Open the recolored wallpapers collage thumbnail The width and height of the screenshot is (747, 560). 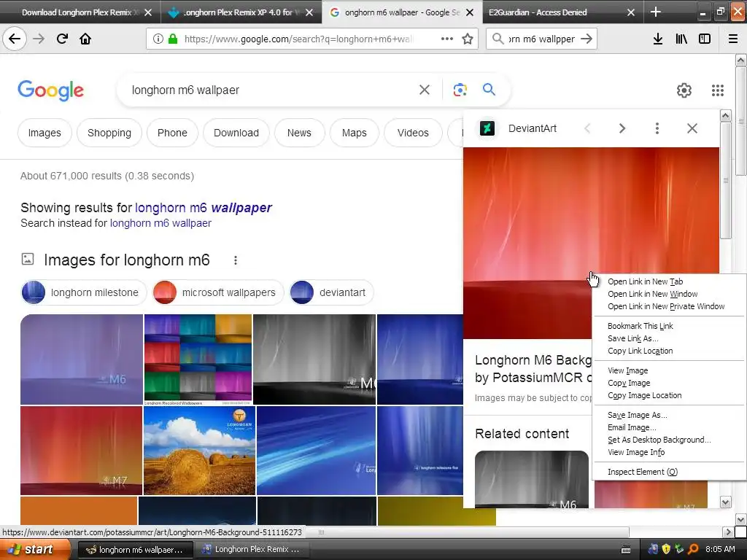(x=198, y=359)
